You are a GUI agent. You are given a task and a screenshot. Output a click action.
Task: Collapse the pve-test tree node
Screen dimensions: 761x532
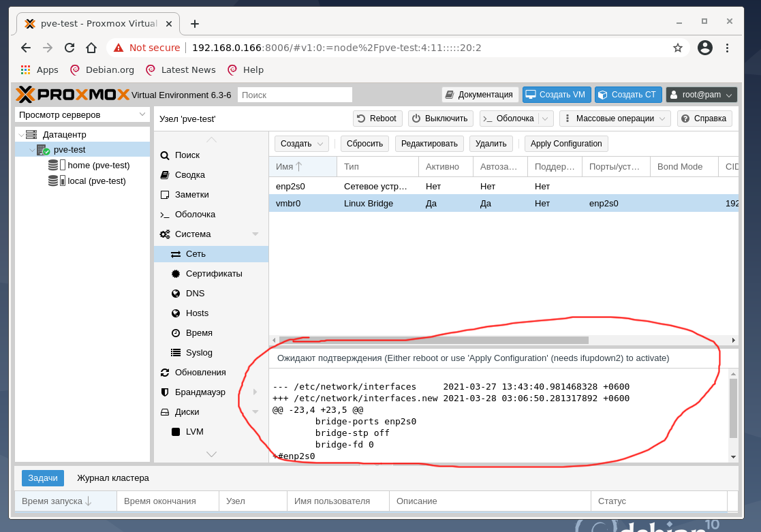pyautogui.click(x=32, y=150)
